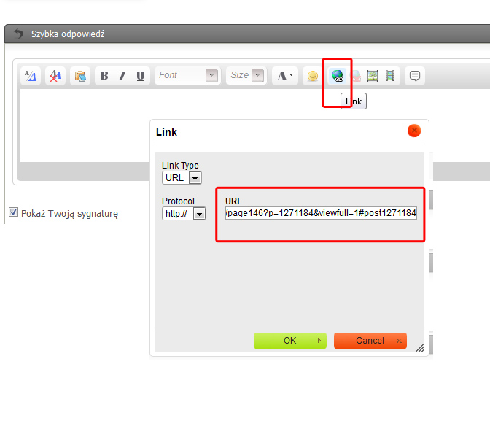Toggle bold formatting
The width and height of the screenshot is (490, 448).
[104, 76]
